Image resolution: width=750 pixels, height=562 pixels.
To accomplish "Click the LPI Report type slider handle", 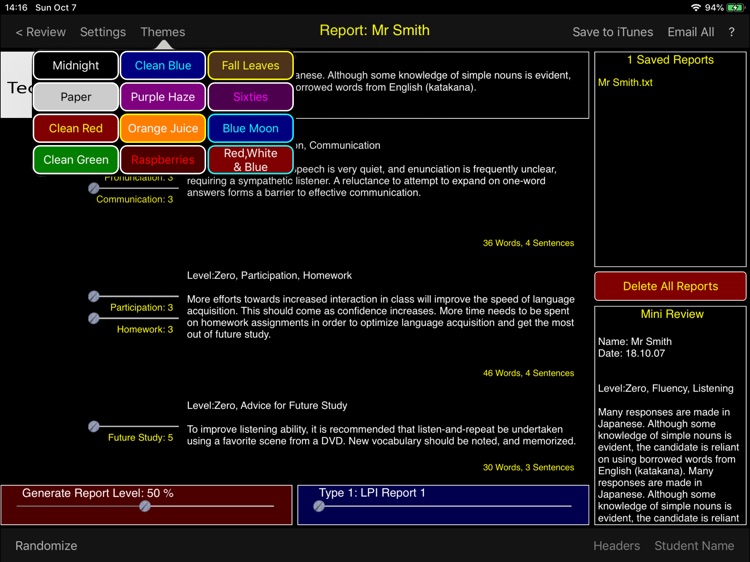I will 319,506.
